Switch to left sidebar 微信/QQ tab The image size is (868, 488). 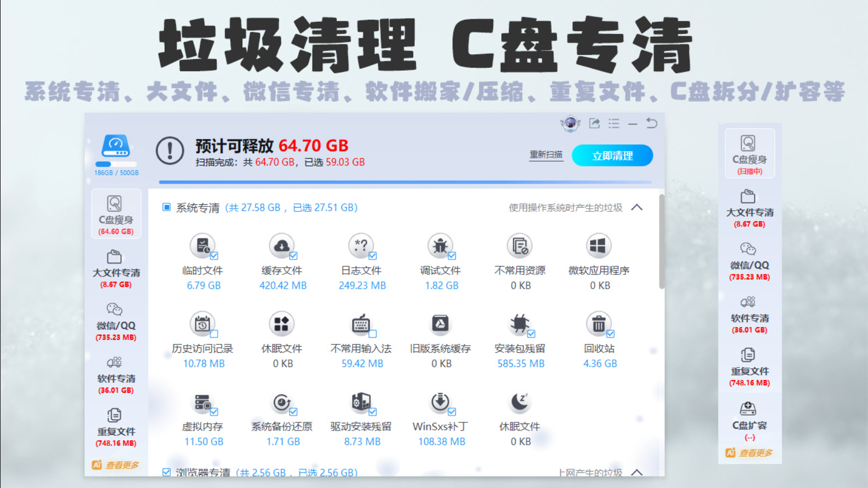click(x=116, y=322)
